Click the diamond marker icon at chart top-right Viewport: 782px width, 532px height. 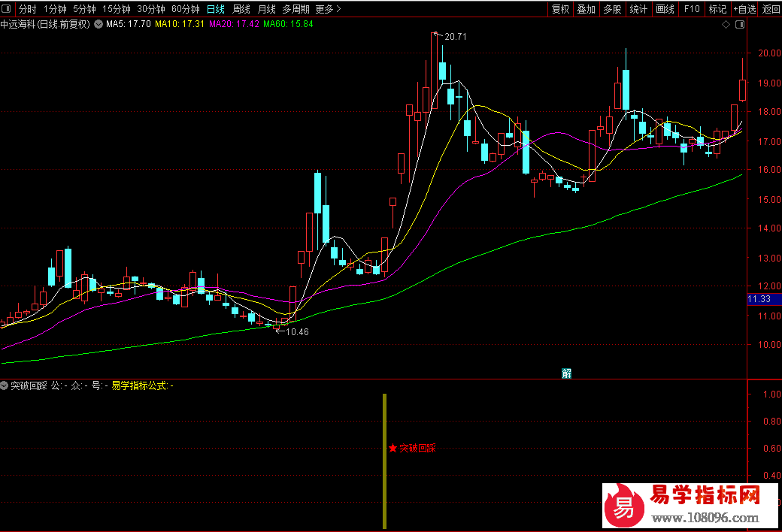(x=726, y=25)
